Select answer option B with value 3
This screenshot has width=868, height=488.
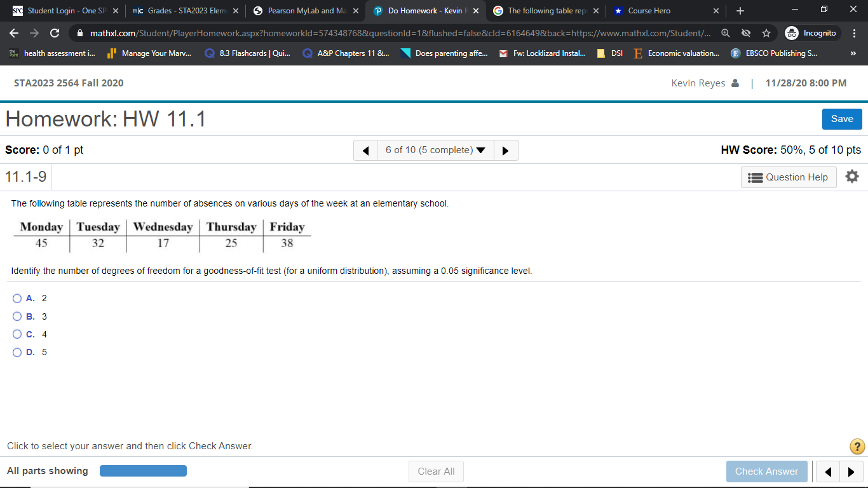[17, 316]
